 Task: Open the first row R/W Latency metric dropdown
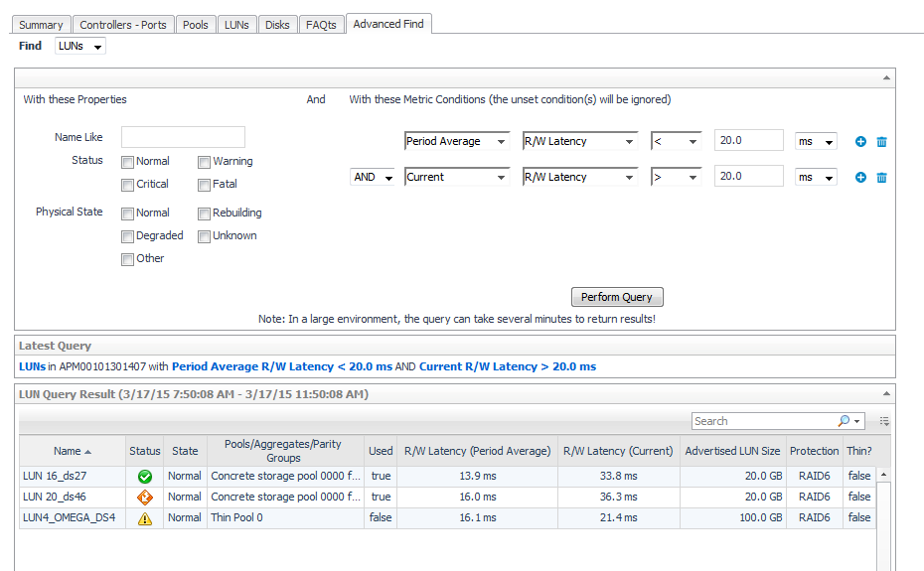point(580,141)
